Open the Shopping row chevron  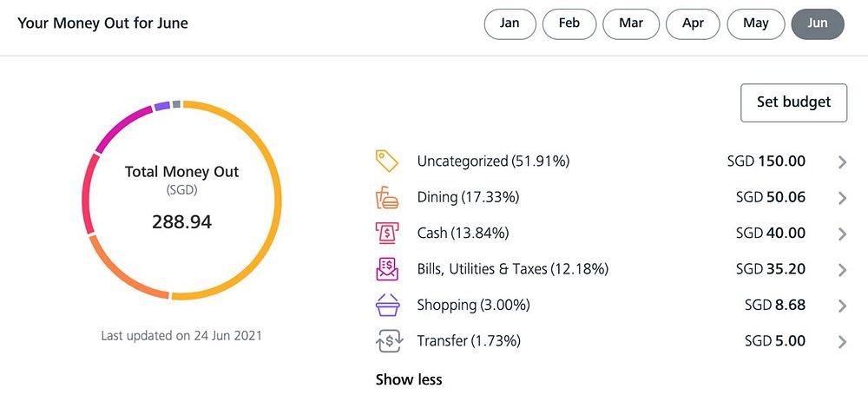pos(842,306)
